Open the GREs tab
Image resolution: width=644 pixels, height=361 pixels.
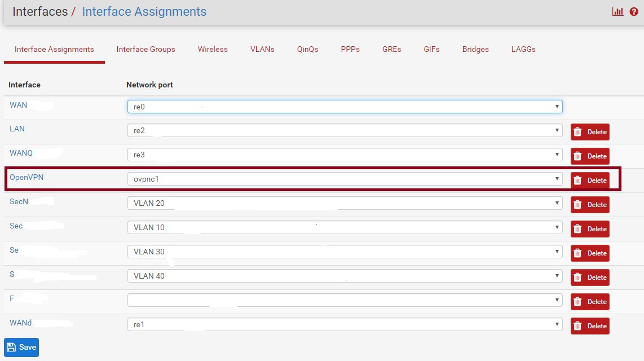tap(392, 49)
